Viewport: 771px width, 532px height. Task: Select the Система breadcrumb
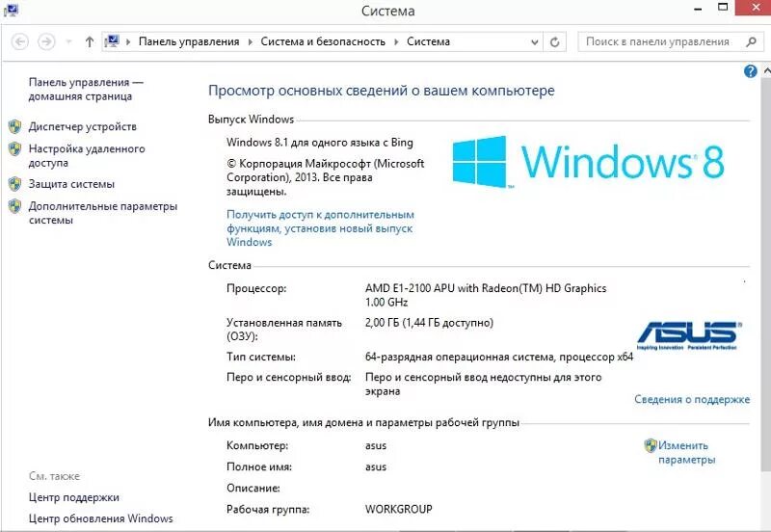(x=428, y=41)
